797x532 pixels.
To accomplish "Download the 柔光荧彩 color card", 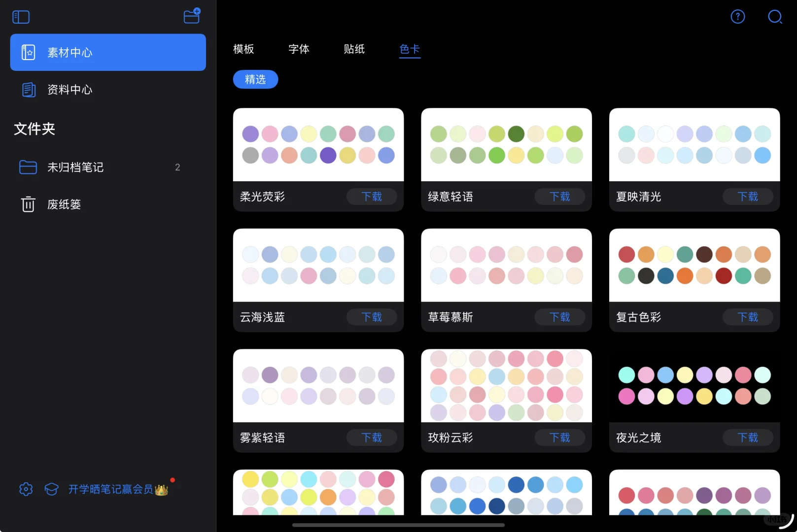I will pyautogui.click(x=372, y=197).
